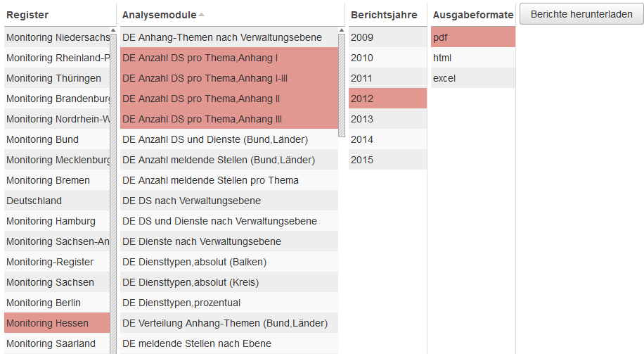Choose html as Ausgabeformat
The image size is (644, 354).
tap(472, 58)
